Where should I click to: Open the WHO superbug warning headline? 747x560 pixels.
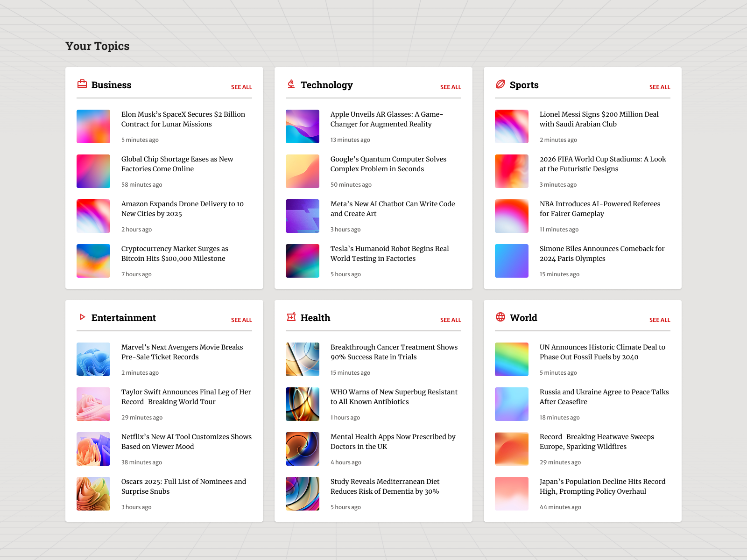tap(394, 397)
